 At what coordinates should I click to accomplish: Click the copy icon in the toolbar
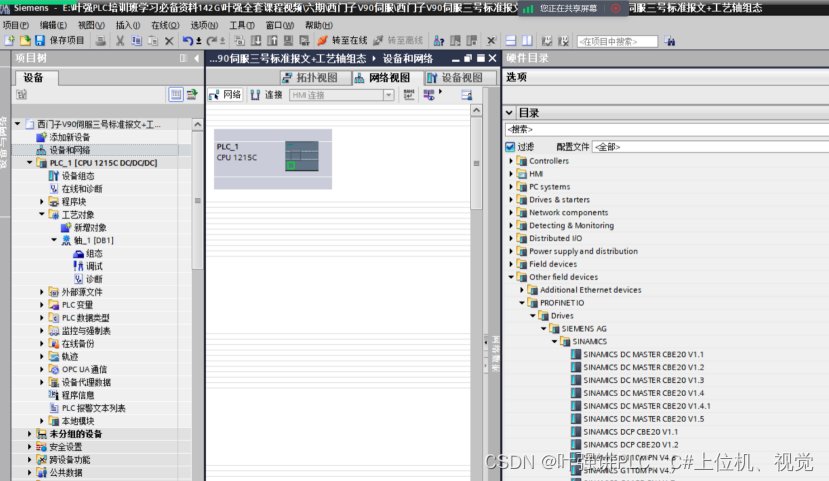click(136, 40)
